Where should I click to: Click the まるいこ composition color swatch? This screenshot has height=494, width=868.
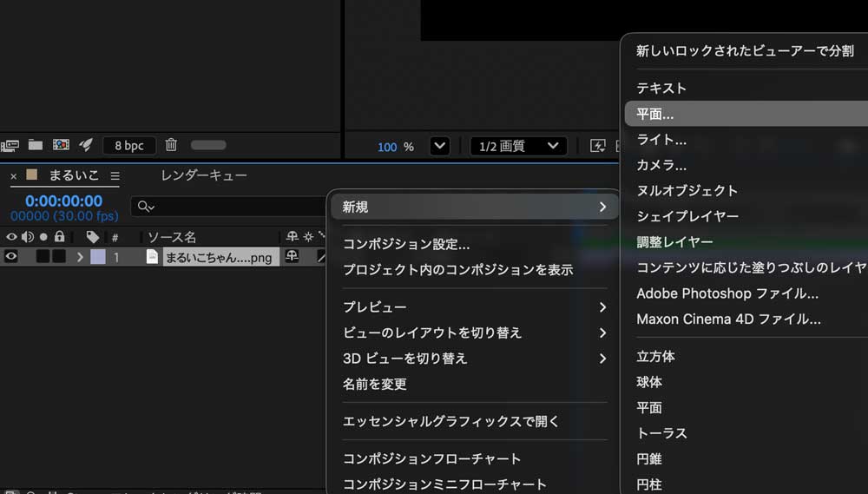(x=32, y=175)
